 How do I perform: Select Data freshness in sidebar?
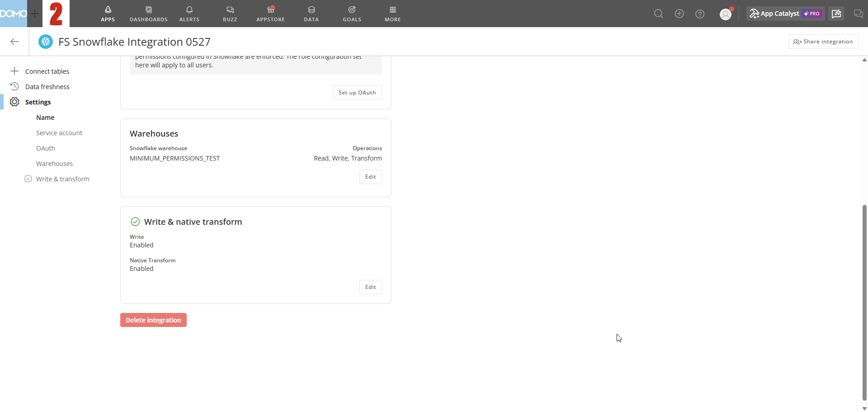click(47, 87)
